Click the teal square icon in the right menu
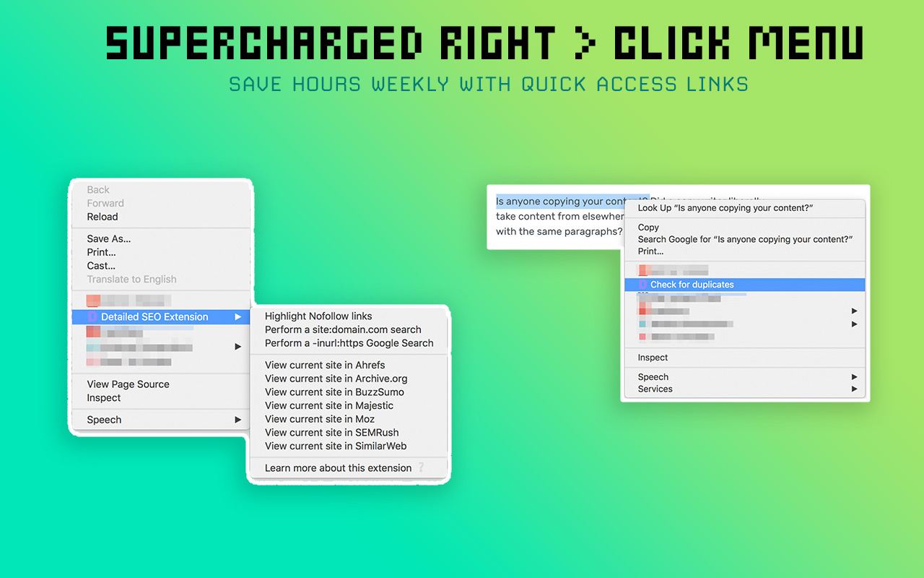This screenshot has width=924, height=578. (642, 324)
